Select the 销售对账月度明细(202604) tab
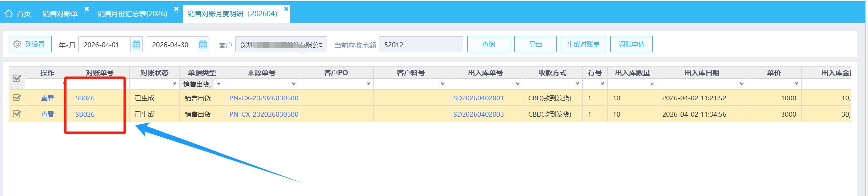Screen dimensions: 868x196 [232, 14]
